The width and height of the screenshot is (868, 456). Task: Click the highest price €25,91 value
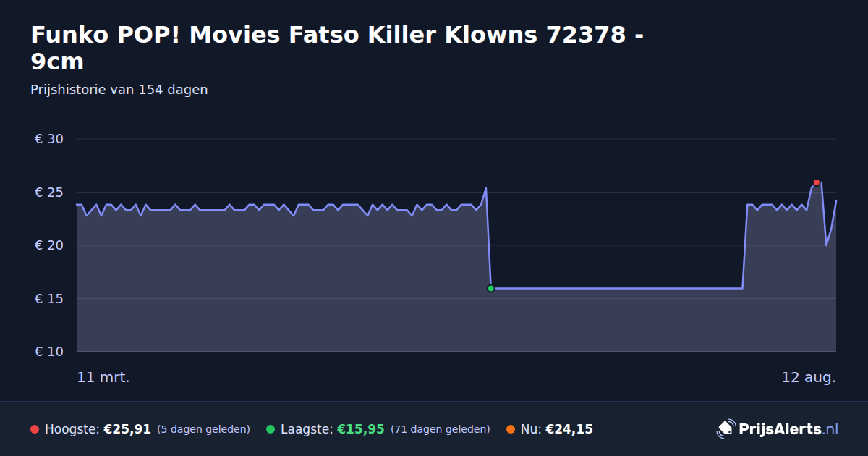point(127,429)
